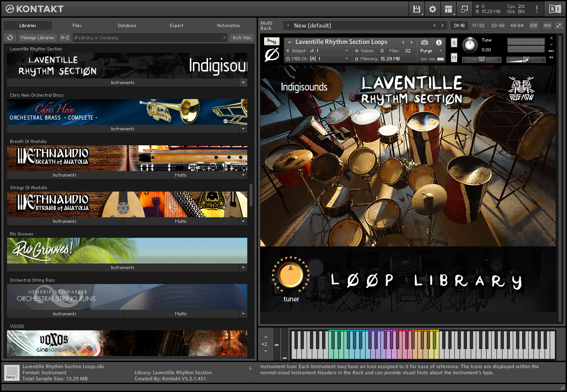Click the Kontakt logo at top left
Screen dimensions: 567x392
[35, 8]
